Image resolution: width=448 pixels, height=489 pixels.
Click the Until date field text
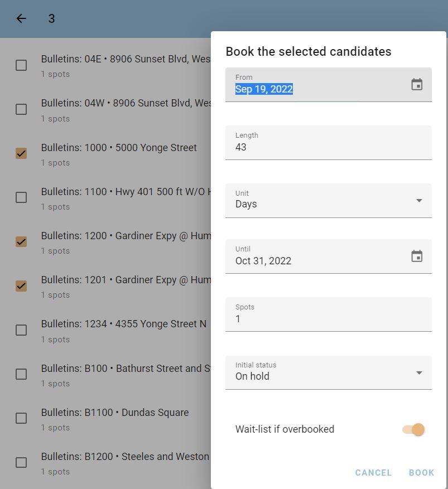point(263,261)
